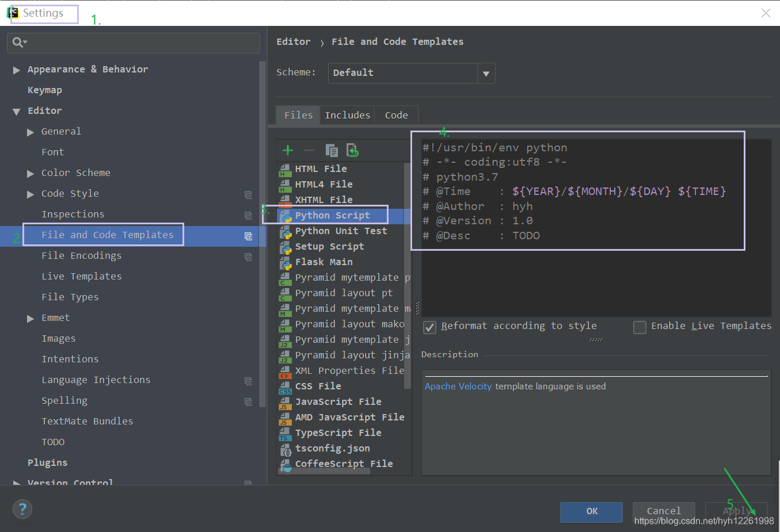Switch to the Files tab
Viewport: 780px width, 532px height.
point(298,115)
